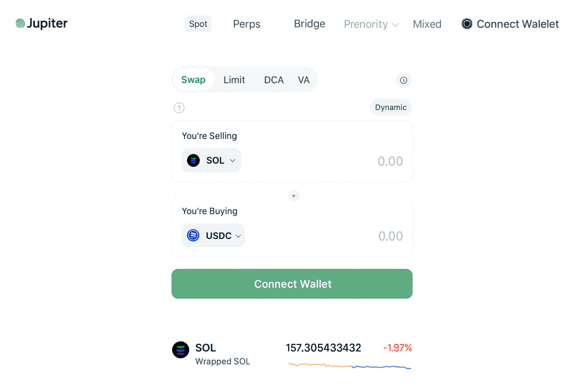This screenshot has height=392, width=588.
Task: Open the Perps navigation item
Action: tap(247, 24)
